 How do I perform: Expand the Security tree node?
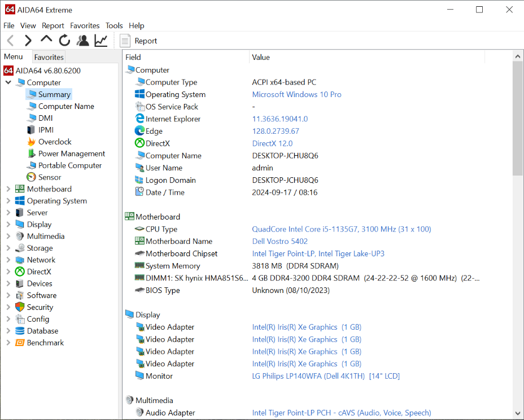coord(8,307)
